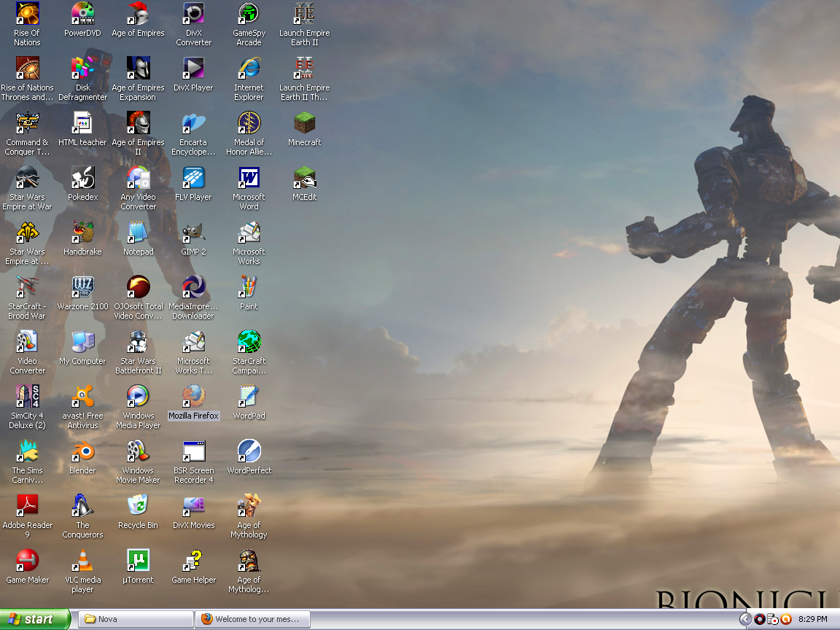The width and height of the screenshot is (840, 630).
Task: Click the MCEdit desktop shortcut
Action: tap(304, 179)
